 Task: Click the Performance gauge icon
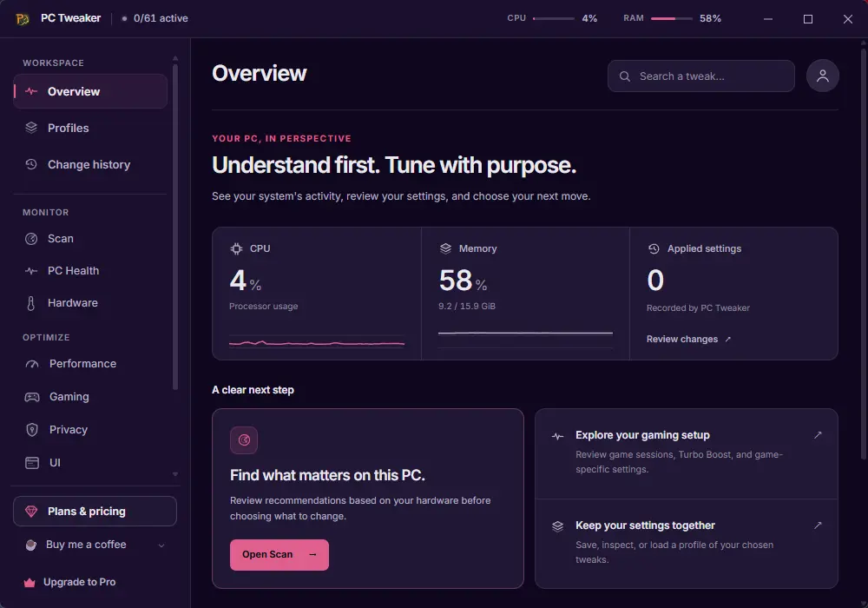pos(32,364)
